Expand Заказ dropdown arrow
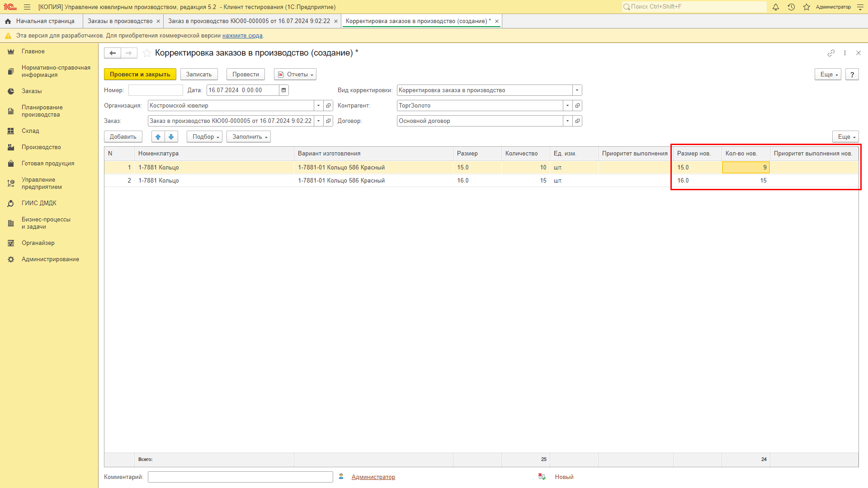Viewport: 868px width, 488px height. pyautogui.click(x=319, y=121)
